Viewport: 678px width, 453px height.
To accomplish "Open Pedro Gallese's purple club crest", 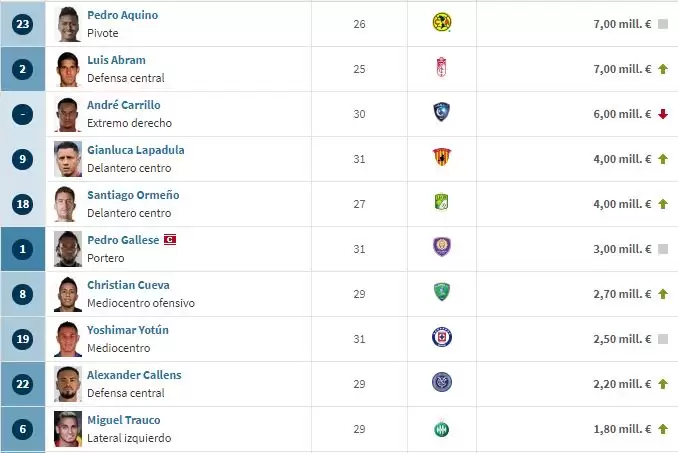I will click(441, 248).
